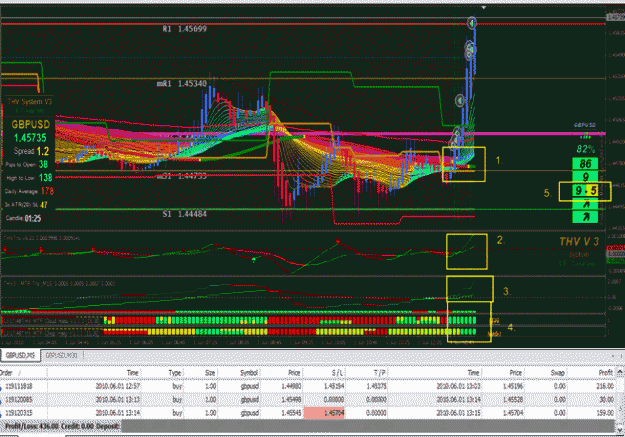Click the open price 1.45545
The width and height of the screenshot is (625, 437).
click(x=291, y=413)
